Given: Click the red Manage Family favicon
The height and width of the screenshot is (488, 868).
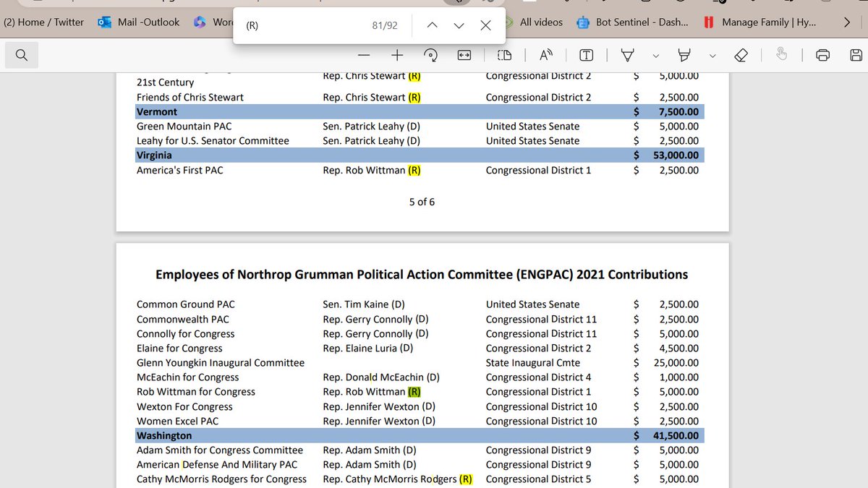Looking at the screenshot, I should coord(710,22).
